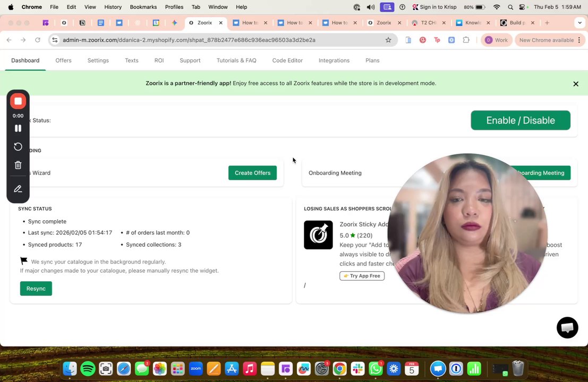Open the Gemini sparkle pinned tab

[x=174, y=23]
